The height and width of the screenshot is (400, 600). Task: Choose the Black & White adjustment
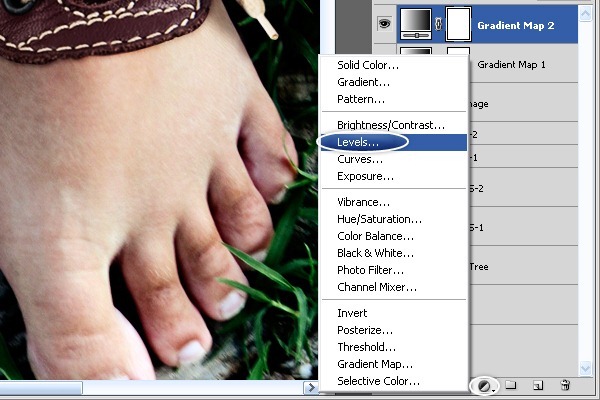(376, 253)
